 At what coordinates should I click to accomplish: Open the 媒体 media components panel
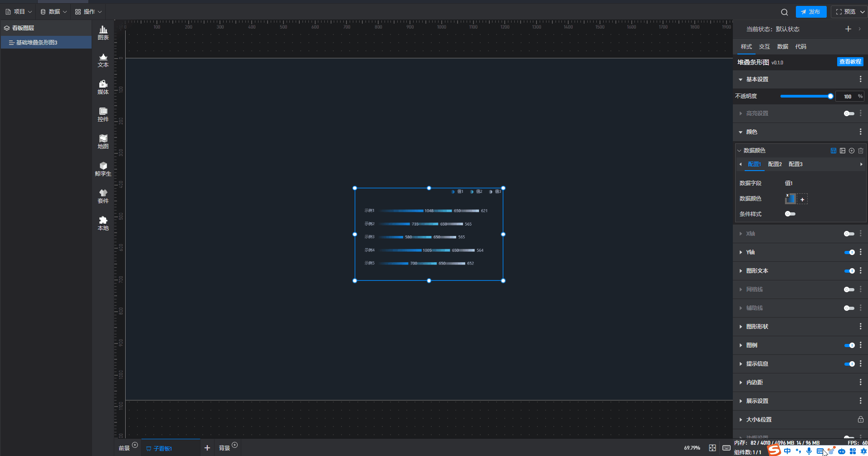click(103, 87)
